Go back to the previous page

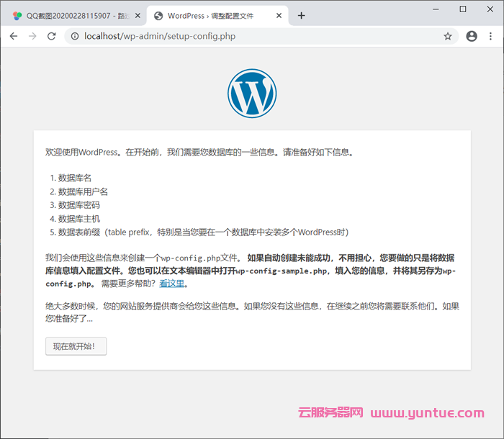coord(13,36)
